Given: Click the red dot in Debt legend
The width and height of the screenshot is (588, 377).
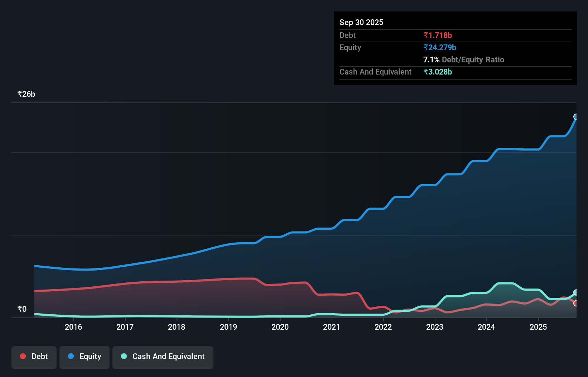Looking at the screenshot, I should pyautogui.click(x=23, y=356).
